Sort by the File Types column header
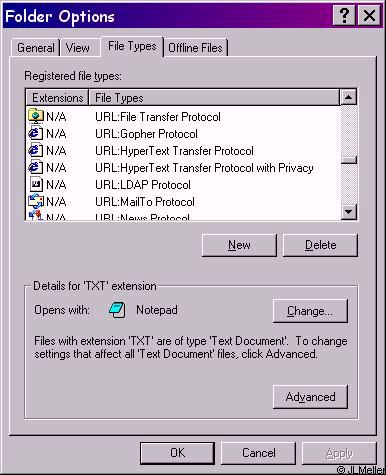This screenshot has height=475, width=386. click(x=214, y=98)
